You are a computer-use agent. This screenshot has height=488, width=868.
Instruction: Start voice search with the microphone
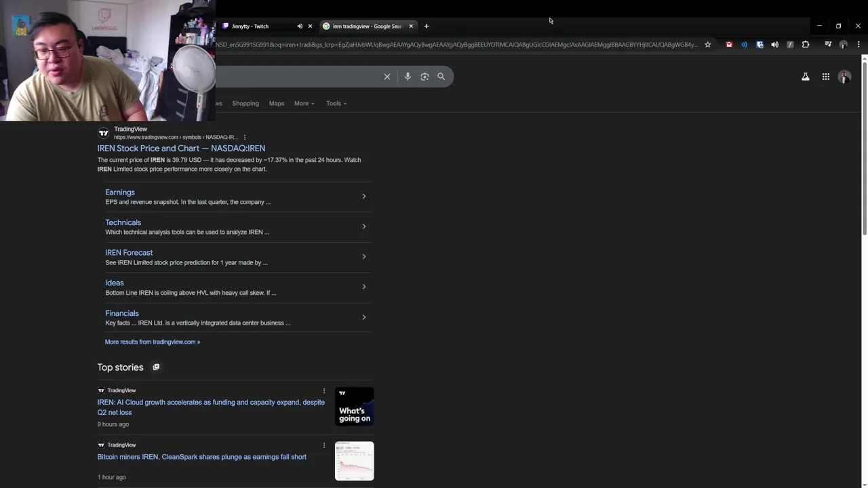click(408, 77)
